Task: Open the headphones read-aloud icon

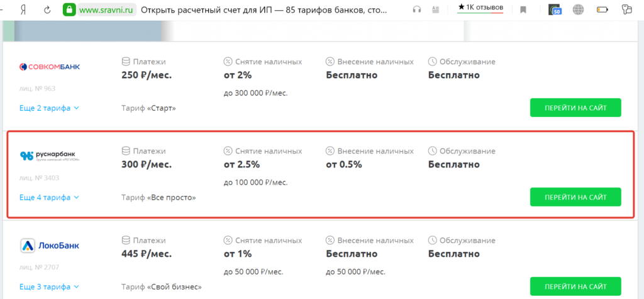Action: 417,10
